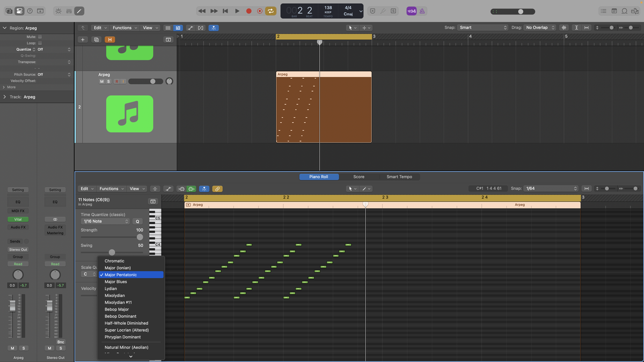Viewport: 644px width, 362px height.
Task: Start recording with the Record button
Action: [x=248, y=11]
